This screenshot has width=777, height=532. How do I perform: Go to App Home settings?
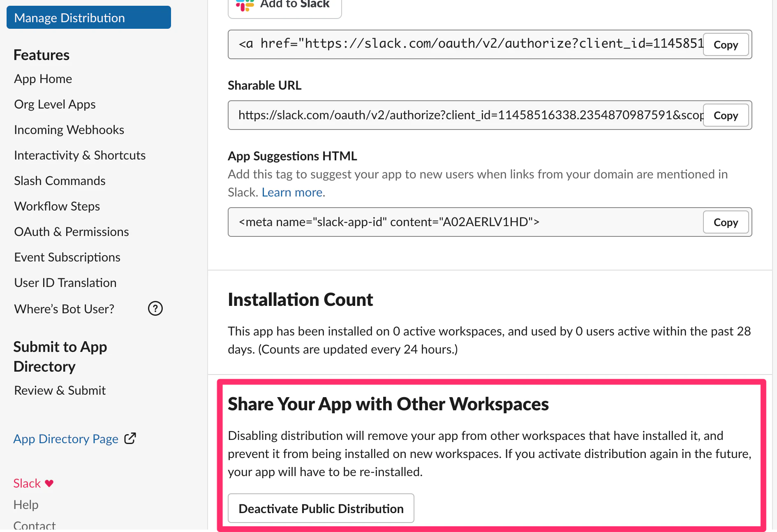(43, 79)
